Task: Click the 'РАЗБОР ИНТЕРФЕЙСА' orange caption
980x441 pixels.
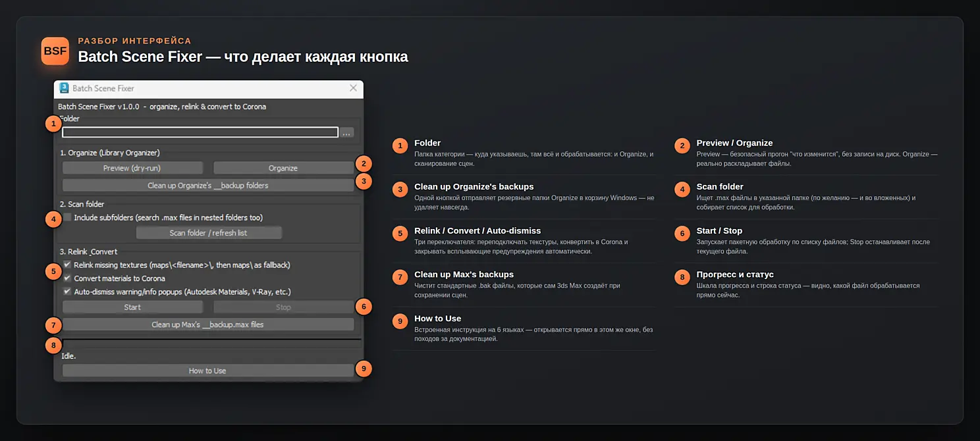Action: click(134, 41)
